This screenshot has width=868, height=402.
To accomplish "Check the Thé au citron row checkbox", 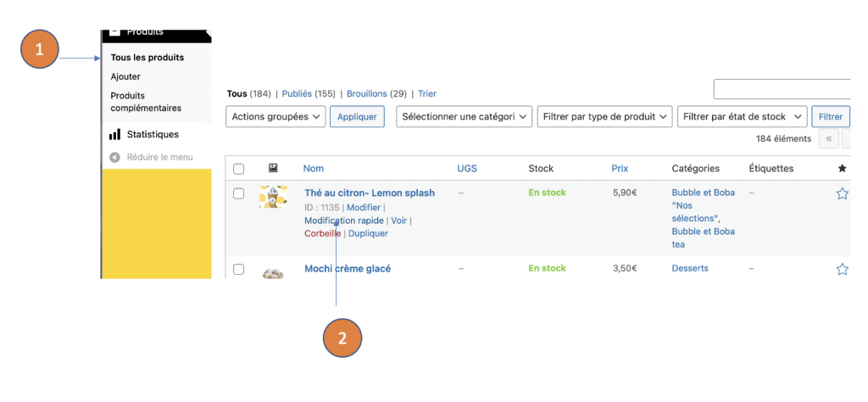I will (238, 193).
